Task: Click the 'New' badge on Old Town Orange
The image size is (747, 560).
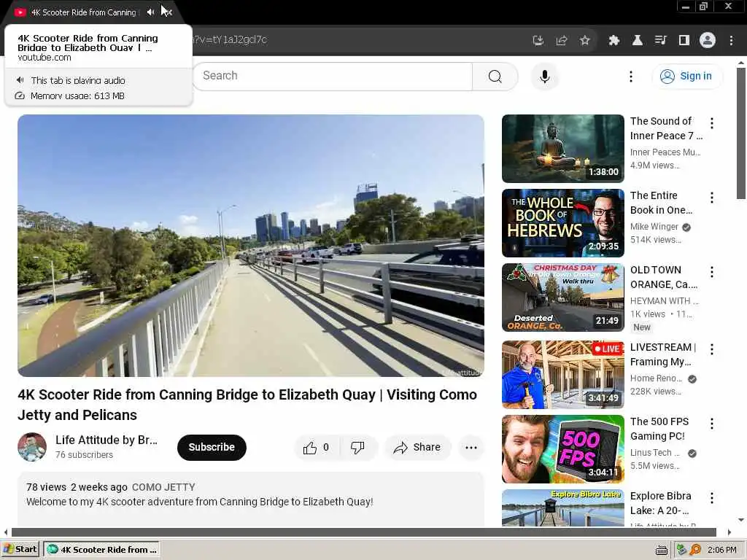Action: pos(641,327)
